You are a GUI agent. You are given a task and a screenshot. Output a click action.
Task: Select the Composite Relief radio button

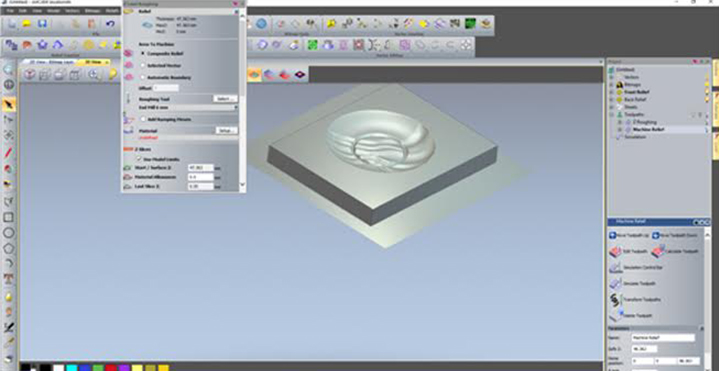click(143, 54)
